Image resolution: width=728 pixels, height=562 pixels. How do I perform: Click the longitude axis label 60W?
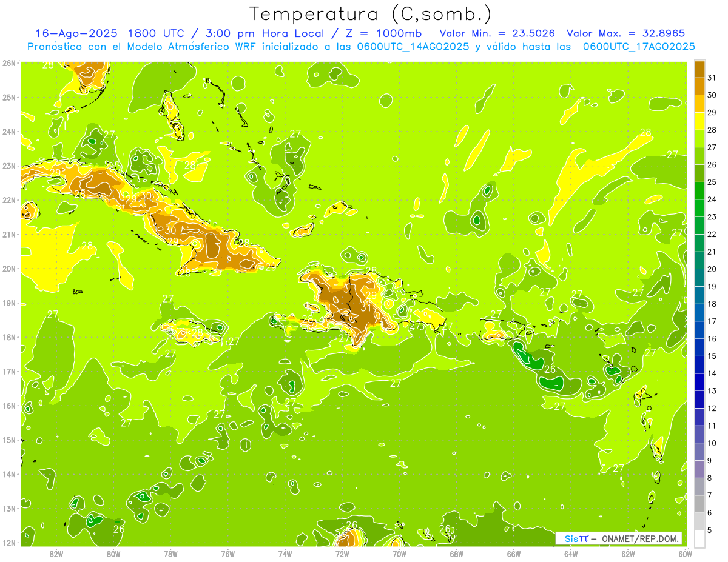(685, 554)
